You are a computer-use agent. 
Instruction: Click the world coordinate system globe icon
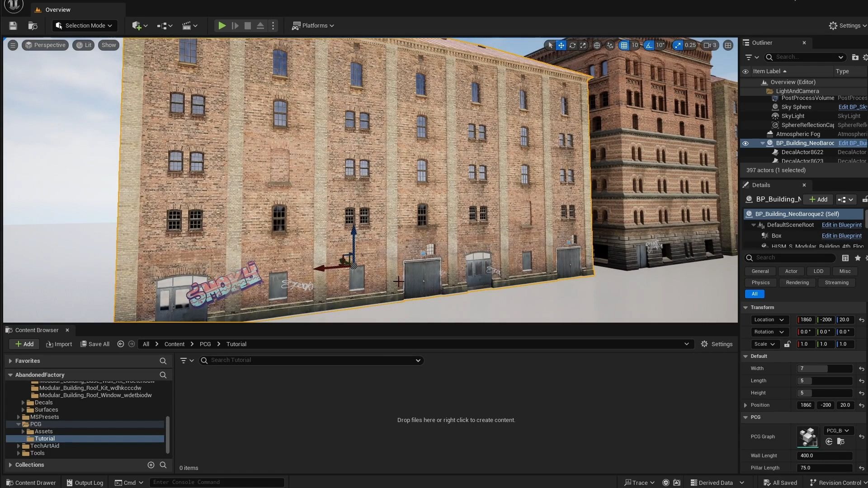click(x=597, y=45)
